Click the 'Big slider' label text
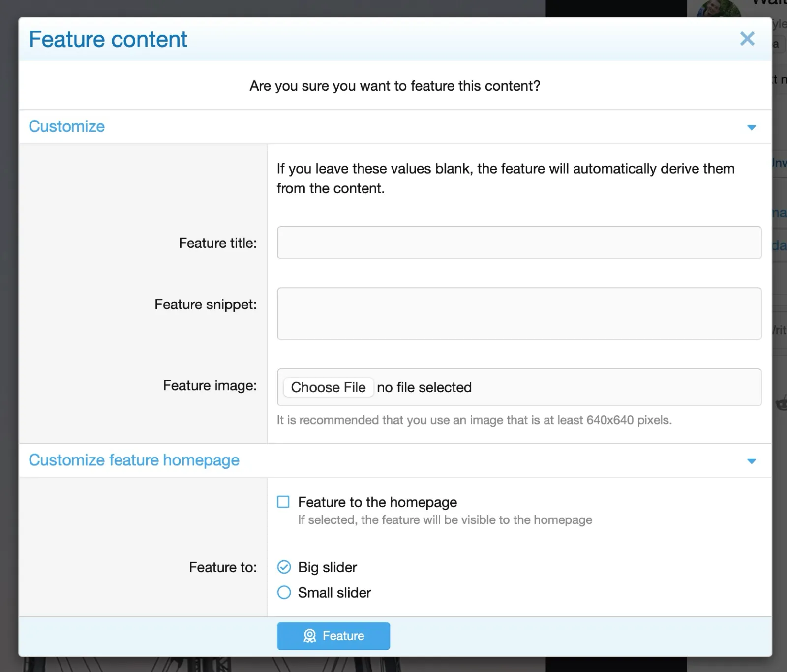The image size is (787, 672). (x=328, y=567)
